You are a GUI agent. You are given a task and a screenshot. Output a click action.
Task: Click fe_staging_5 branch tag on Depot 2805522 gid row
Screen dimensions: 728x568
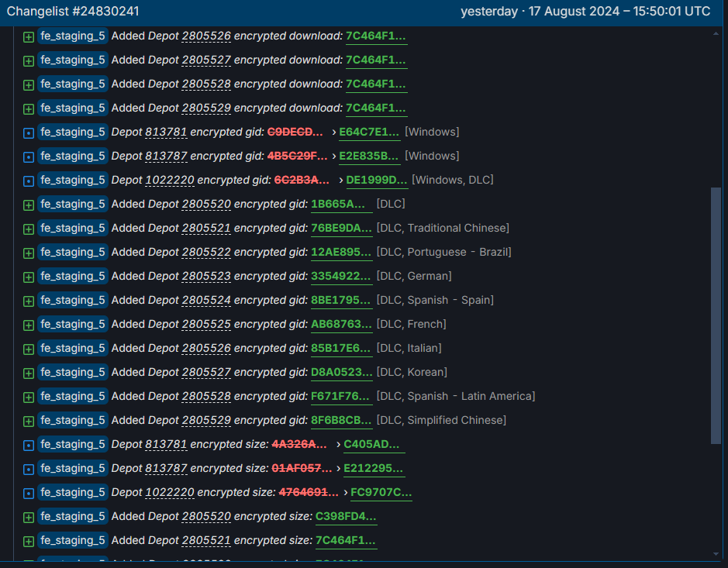point(73,252)
